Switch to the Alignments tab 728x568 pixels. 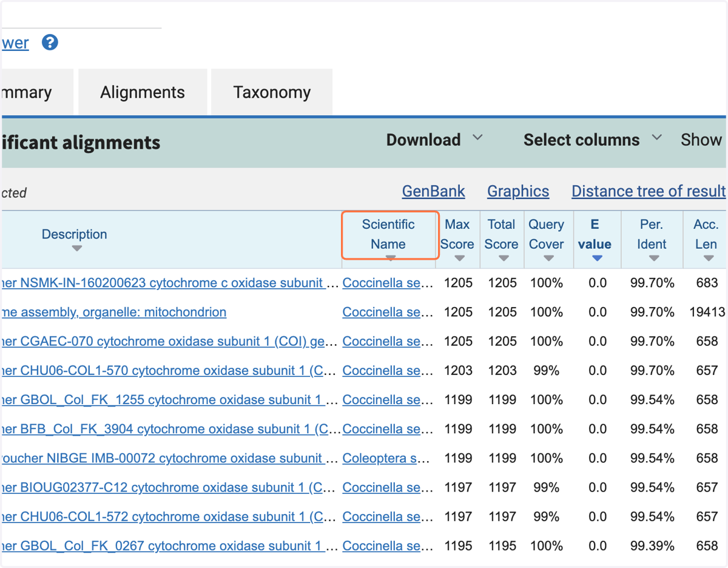[x=143, y=92]
